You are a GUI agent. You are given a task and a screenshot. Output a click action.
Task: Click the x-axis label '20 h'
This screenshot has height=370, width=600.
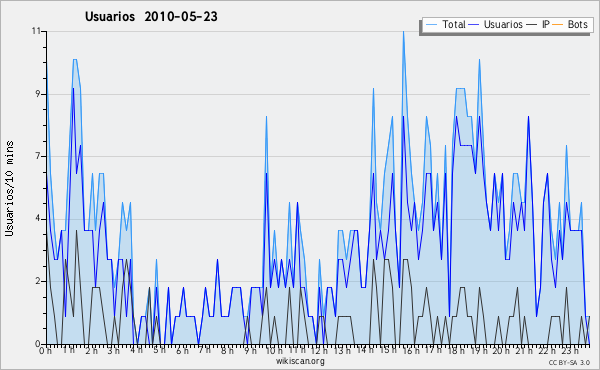(501, 350)
